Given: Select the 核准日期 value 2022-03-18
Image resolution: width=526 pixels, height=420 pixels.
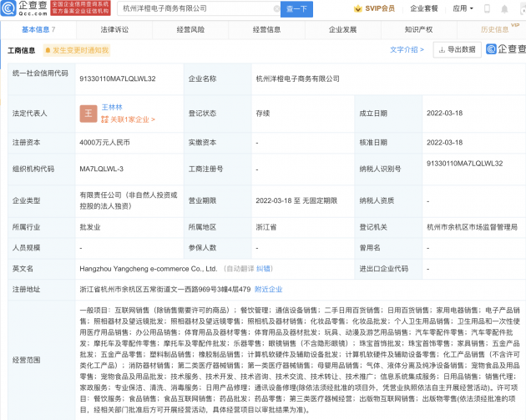Looking at the screenshot, I should click(444, 143).
